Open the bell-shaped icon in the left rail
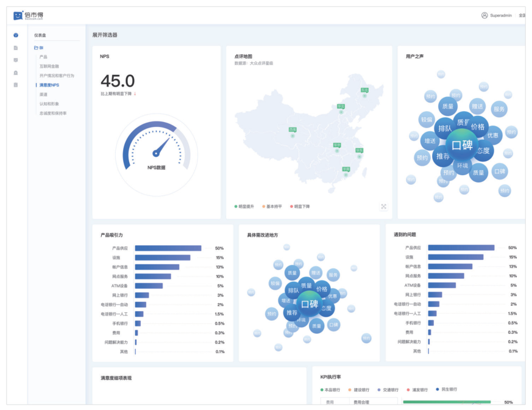The height and width of the screenshot is (410, 532). pos(16,73)
